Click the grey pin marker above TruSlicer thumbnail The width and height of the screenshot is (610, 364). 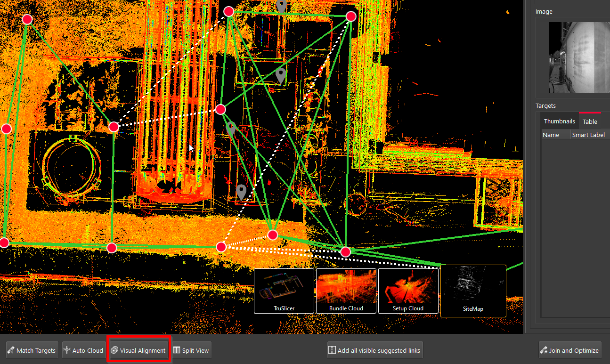pos(241,191)
